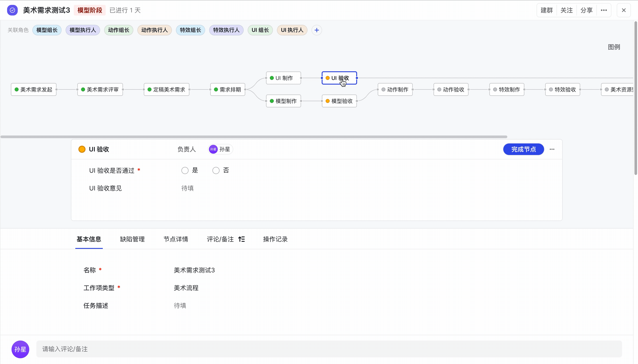Viewport: 638px width, 364px height.
Task: Click the 完成节点 button
Action: coord(523,149)
